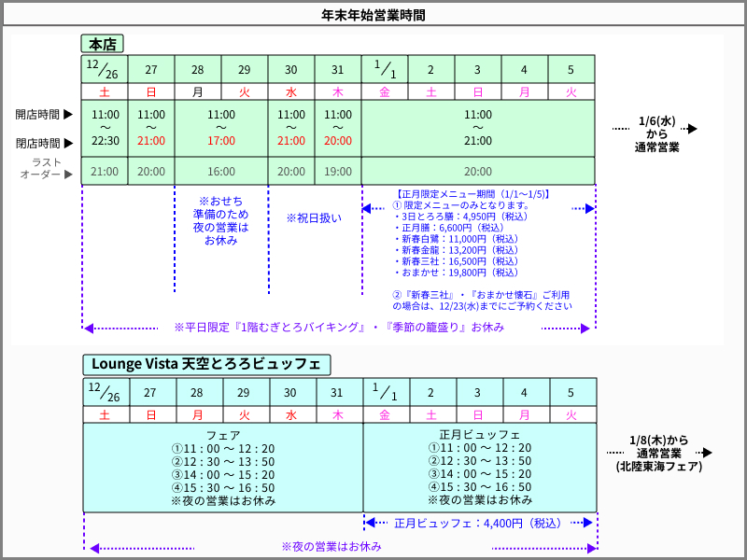Select the 19:00 last order time

click(x=338, y=172)
